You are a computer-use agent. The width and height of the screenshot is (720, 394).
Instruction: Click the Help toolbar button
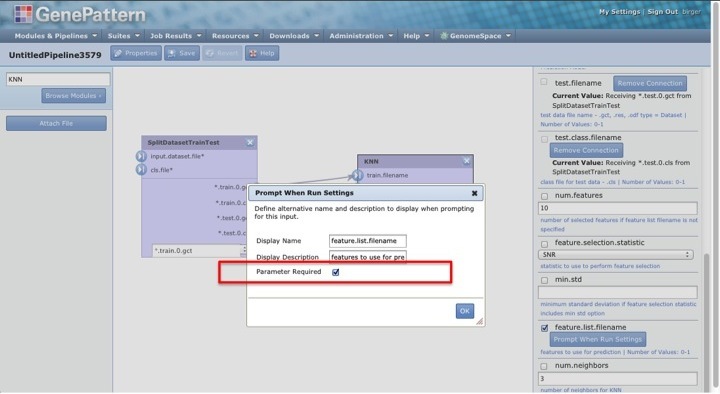pos(262,53)
